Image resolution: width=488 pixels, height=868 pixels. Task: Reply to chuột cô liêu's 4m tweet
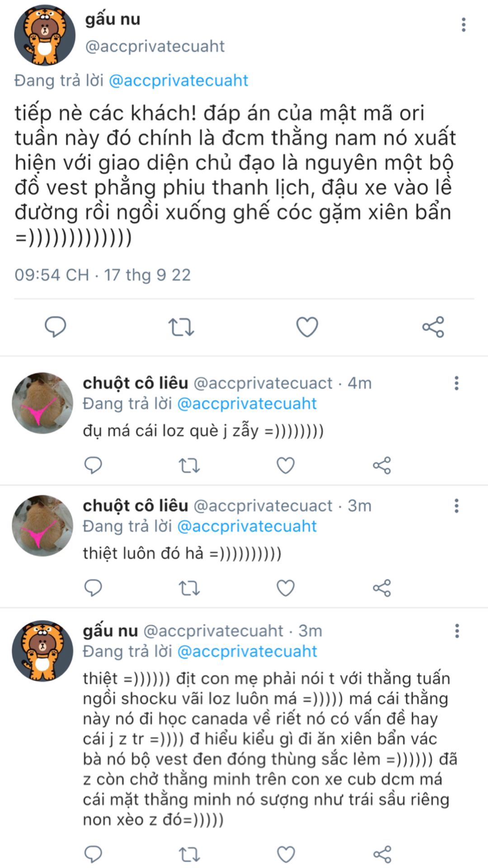click(x=93, y=465)
